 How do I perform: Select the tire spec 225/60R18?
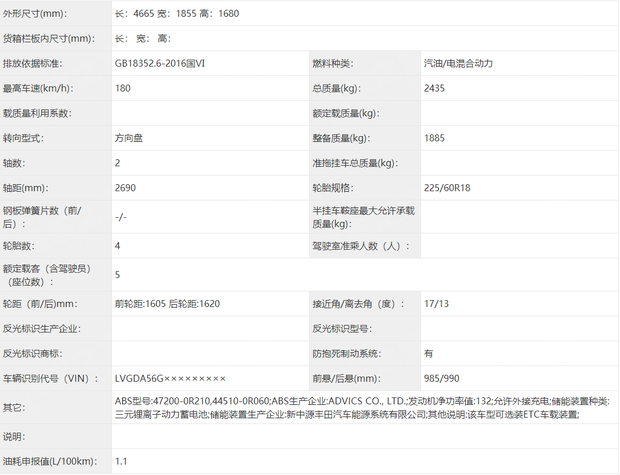point(447,188)
